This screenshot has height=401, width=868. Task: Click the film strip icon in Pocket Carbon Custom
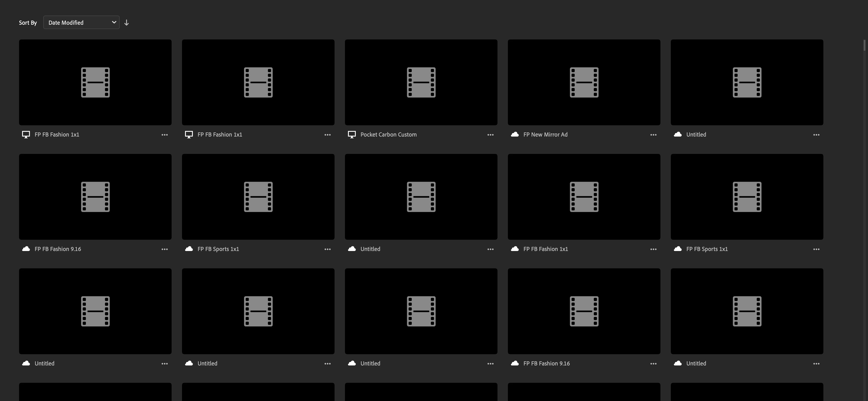pyautogui.click(x=421, y=82)
